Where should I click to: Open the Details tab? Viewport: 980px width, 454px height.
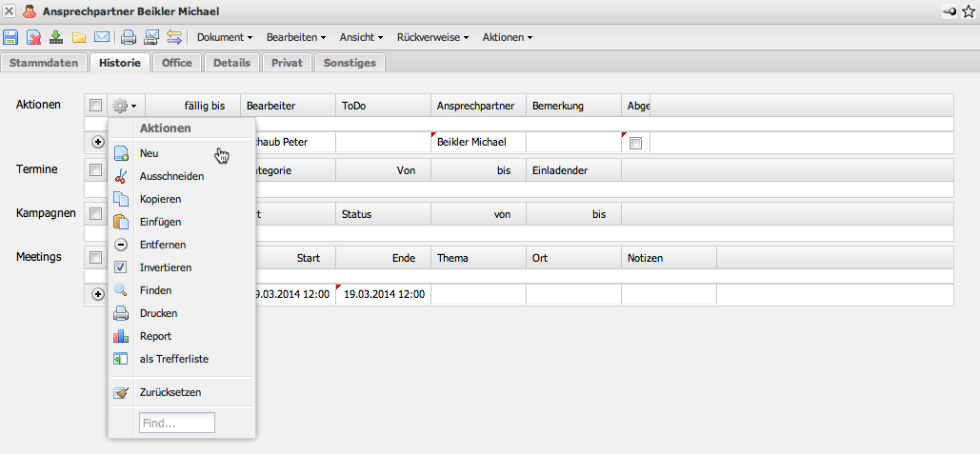pos(231,63)
